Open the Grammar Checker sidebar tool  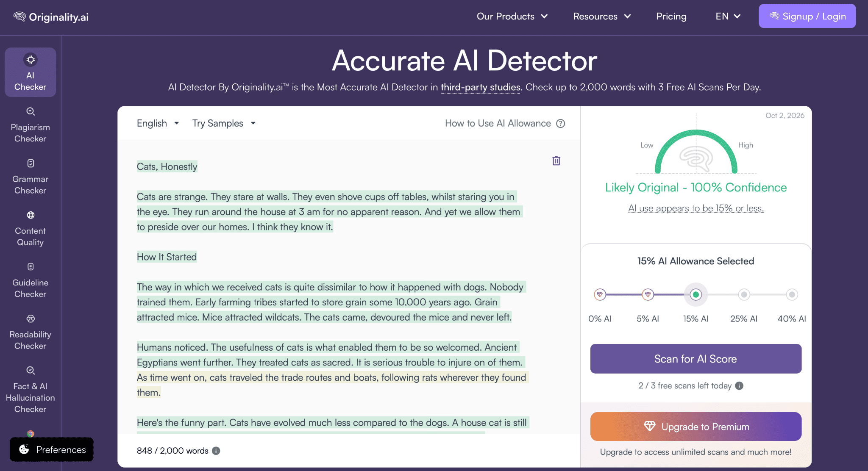30,177
